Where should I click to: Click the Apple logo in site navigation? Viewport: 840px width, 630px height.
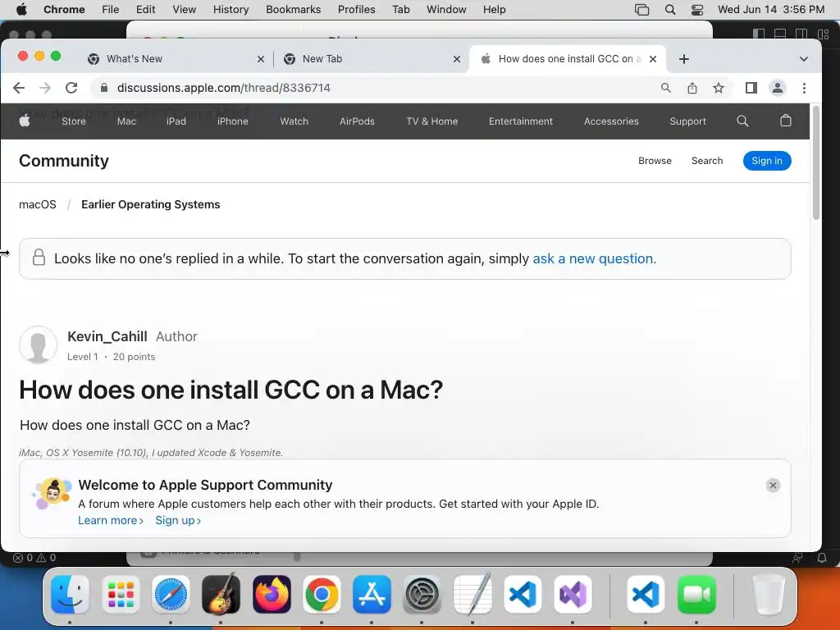(25, 121)
